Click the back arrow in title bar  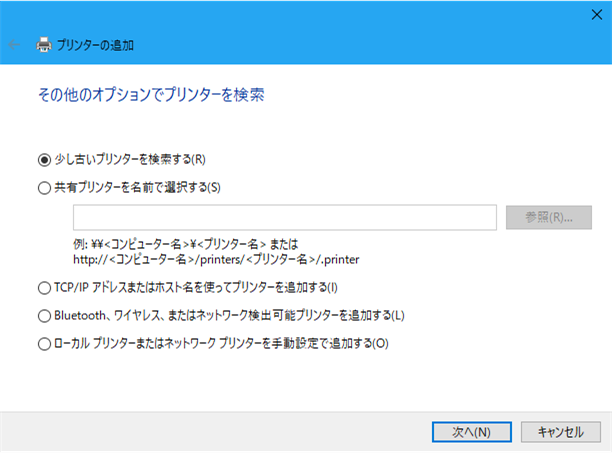(14, 45)
